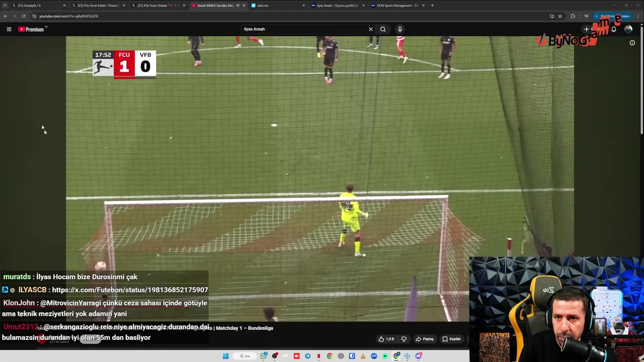This screenshot has width=644, height=362.
Task: Start voice search with the microphone
Action: (x=400, y=29)
